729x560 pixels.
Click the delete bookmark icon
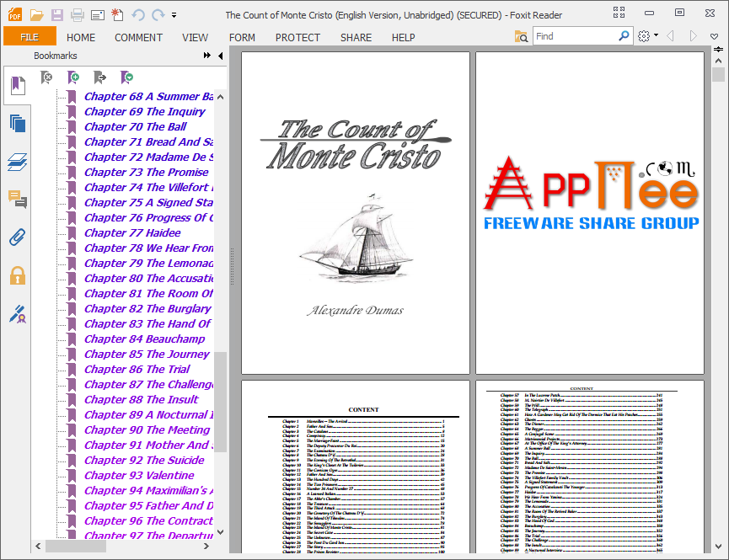pyautogui.click(x=46, y=77)
